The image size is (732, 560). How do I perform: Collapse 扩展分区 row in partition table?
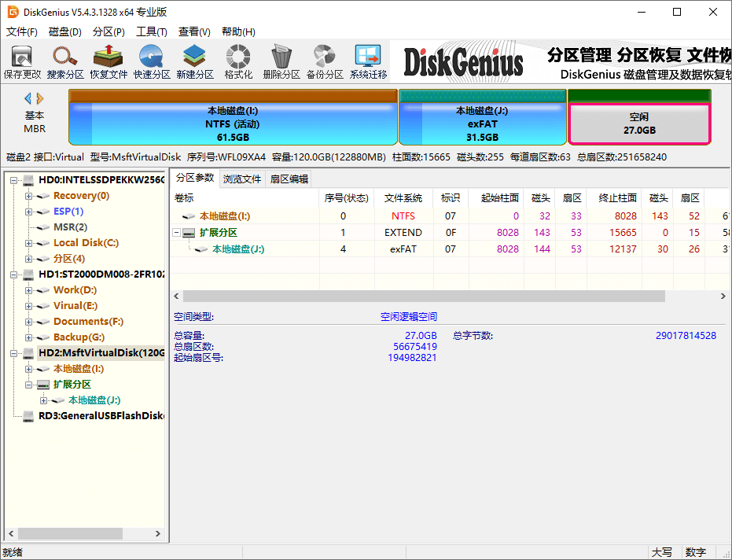[176, 232]
